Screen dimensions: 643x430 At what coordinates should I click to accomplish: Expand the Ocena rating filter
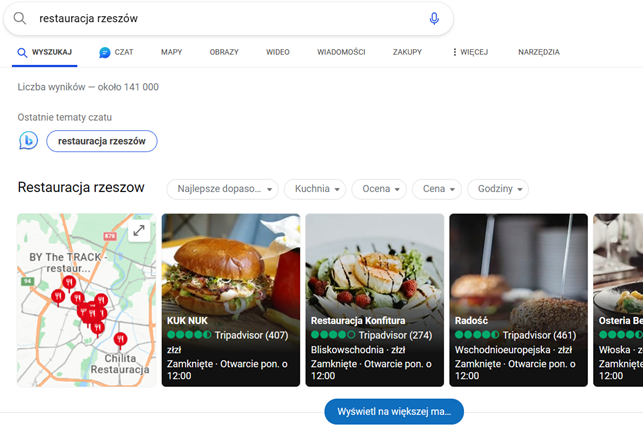tap(379, 189)
